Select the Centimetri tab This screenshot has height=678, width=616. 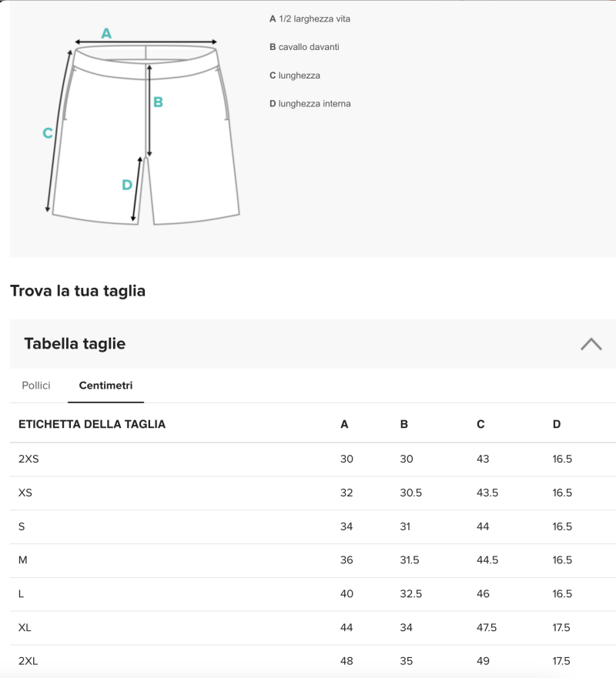pos(105,386)
